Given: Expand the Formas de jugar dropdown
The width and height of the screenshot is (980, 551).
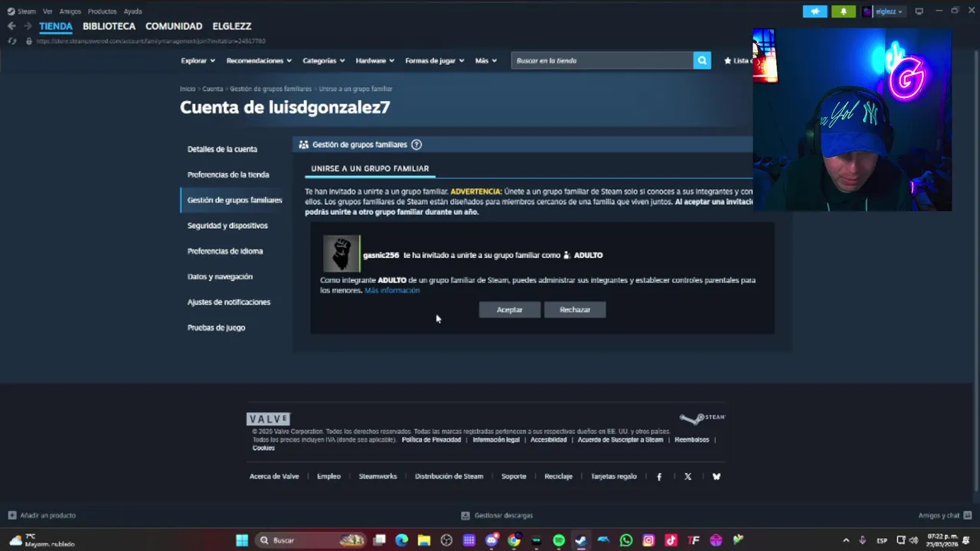Looking at the screenshot, I should point(434,60).
